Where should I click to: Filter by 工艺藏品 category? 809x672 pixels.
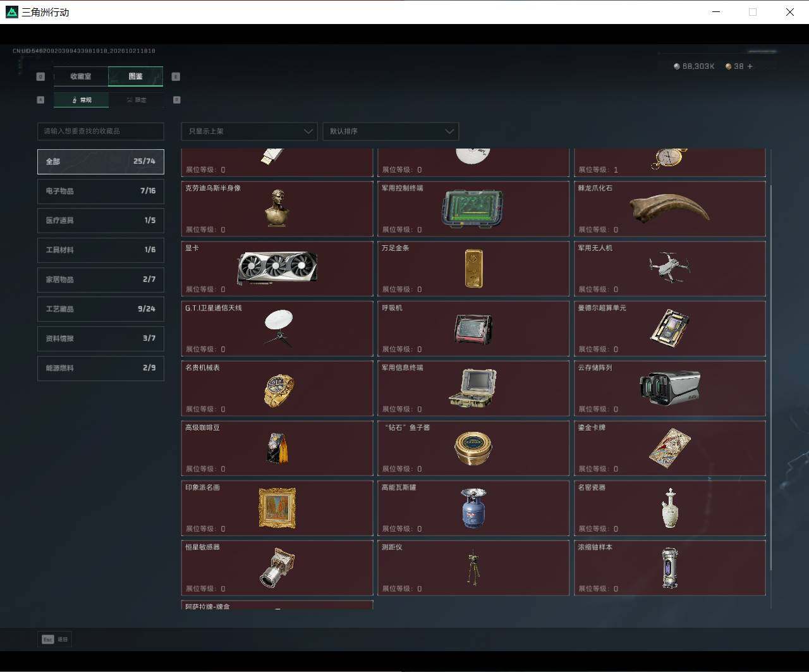tap(100, 309)
